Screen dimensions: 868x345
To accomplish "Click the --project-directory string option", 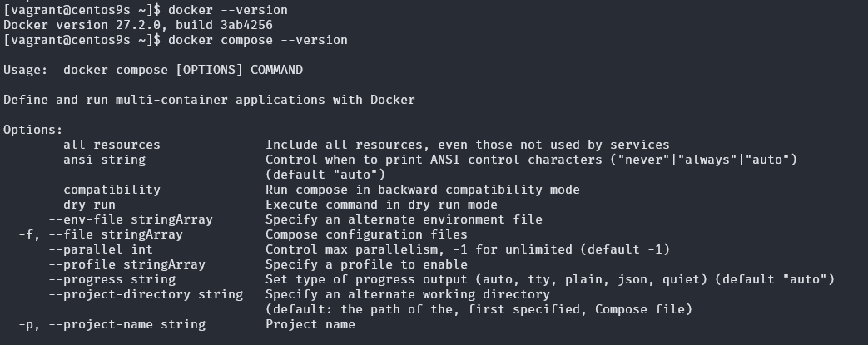I will (146, 294).
